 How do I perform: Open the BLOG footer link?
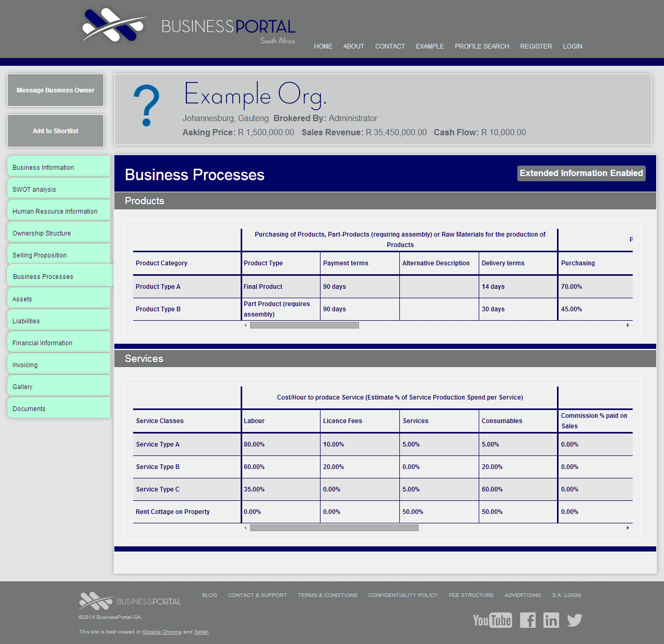pos(209,595)
